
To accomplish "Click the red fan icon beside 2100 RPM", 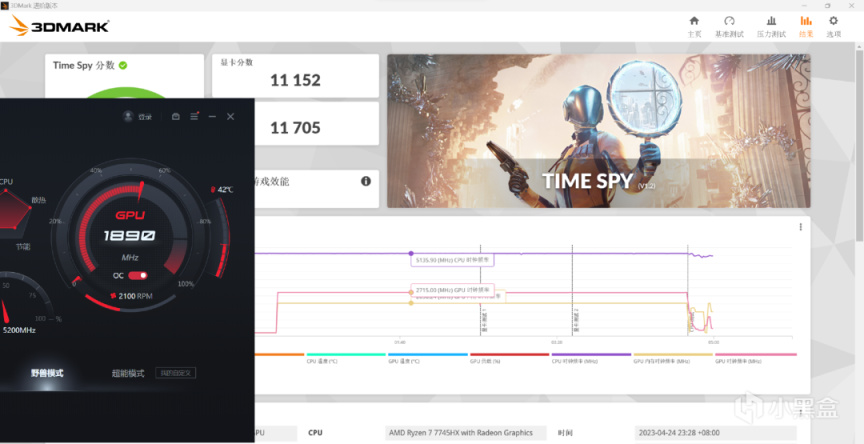I will click(113, 296).
